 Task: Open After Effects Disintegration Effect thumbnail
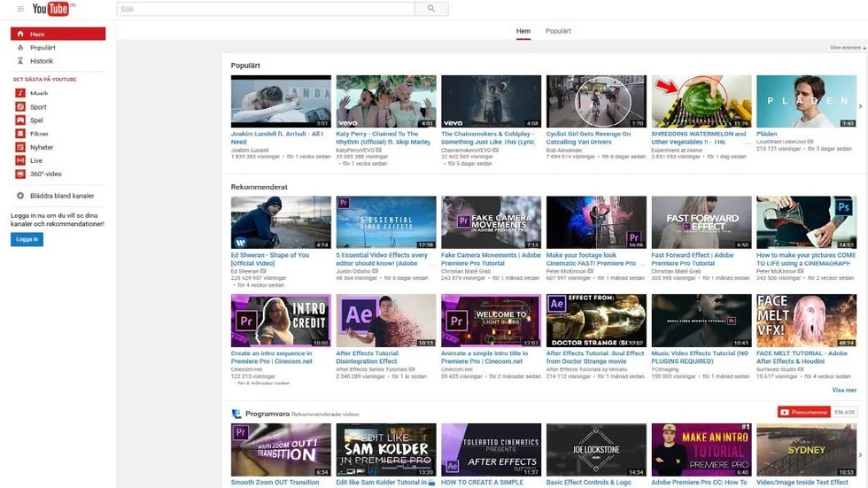(386, 321)
